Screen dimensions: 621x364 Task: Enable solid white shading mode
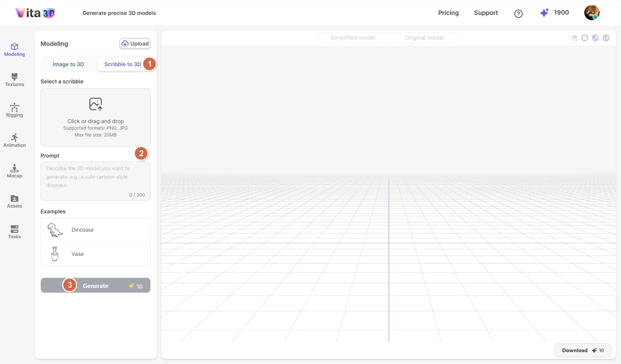pos(585,38)
